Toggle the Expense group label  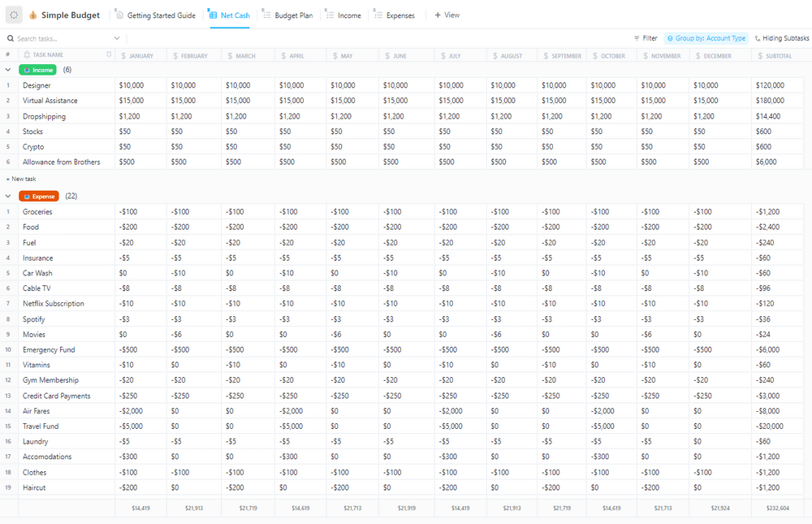(x=38, y=196)
